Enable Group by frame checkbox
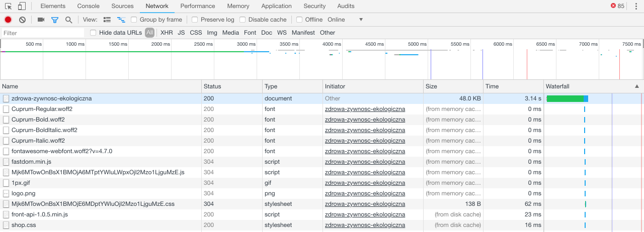 (x=134, y=20)
